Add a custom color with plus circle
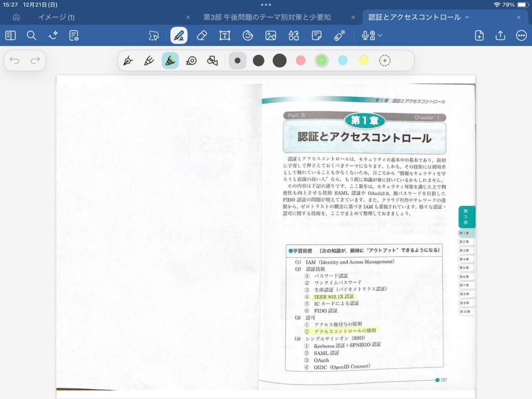The image size is (532, 399). (x=384, y=61)
